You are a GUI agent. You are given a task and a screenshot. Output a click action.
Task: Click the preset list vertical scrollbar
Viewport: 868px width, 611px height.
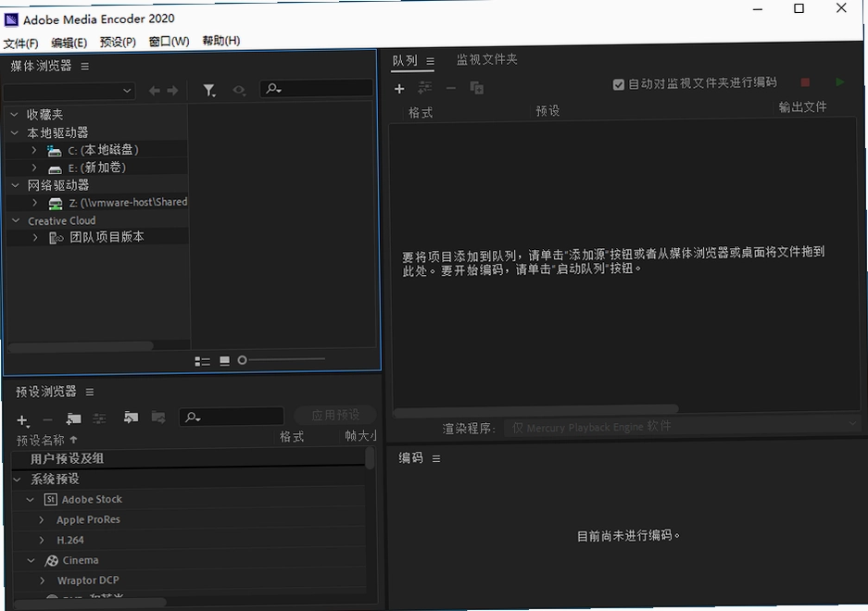tap(370, 458)
